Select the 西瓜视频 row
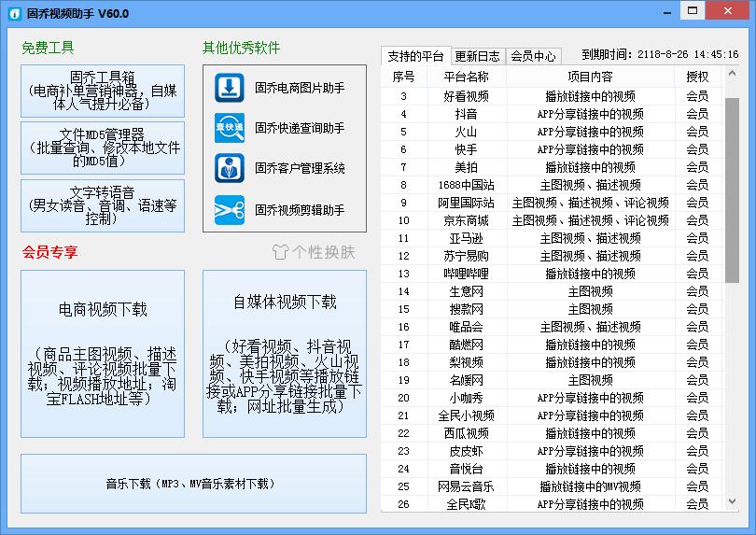The height and width of the screenshot is (535, 756). click(x=552, y=433)
